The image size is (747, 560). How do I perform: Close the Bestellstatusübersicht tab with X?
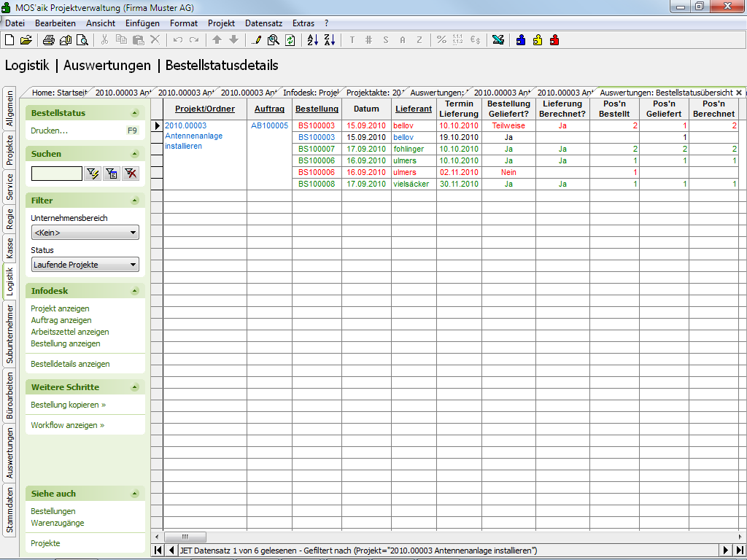click(739, 93)
